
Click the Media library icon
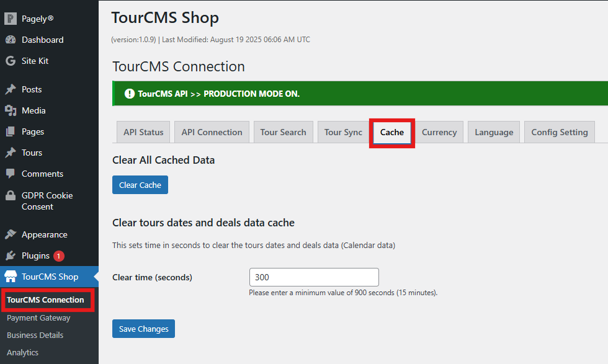pos(11,110)
